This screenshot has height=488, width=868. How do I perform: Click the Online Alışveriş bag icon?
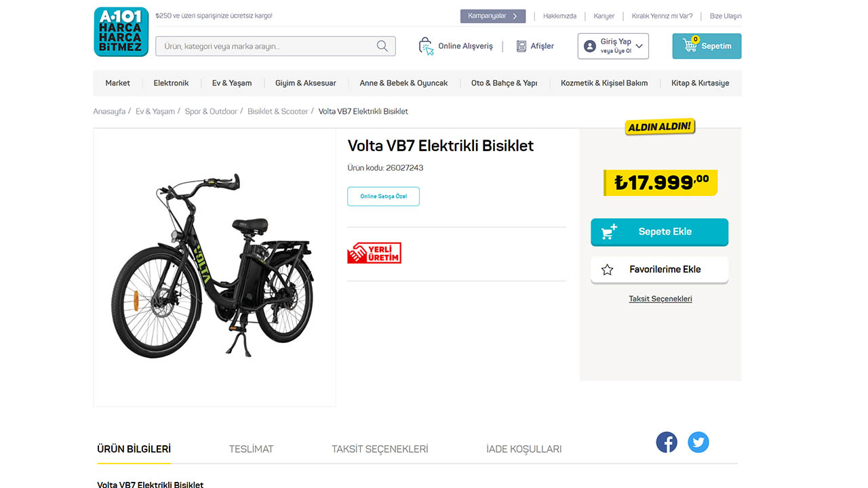point(426,46)
